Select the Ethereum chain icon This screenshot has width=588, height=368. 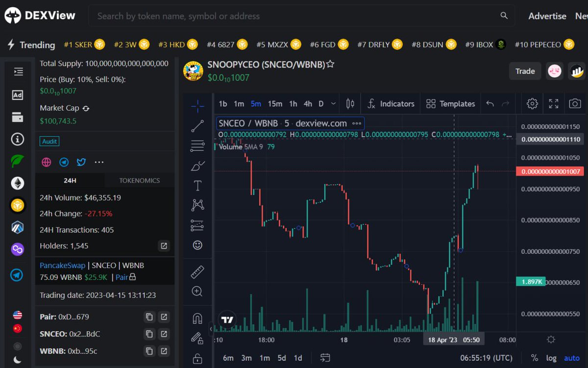[18, 184]
